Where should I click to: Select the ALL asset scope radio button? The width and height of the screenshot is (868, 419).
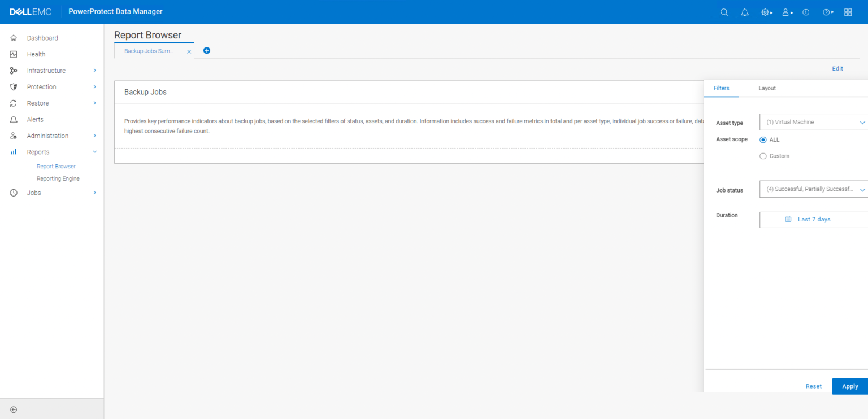pos(763,139)
